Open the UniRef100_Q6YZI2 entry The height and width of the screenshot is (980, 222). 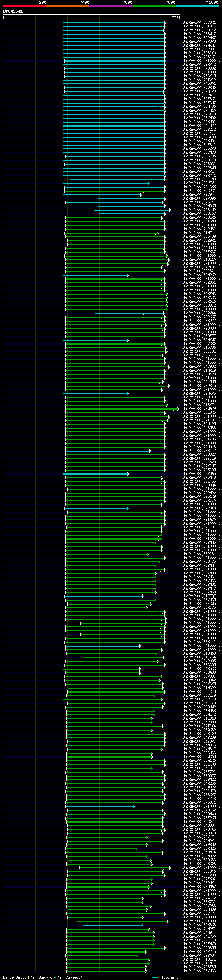[x=199, y=129]
